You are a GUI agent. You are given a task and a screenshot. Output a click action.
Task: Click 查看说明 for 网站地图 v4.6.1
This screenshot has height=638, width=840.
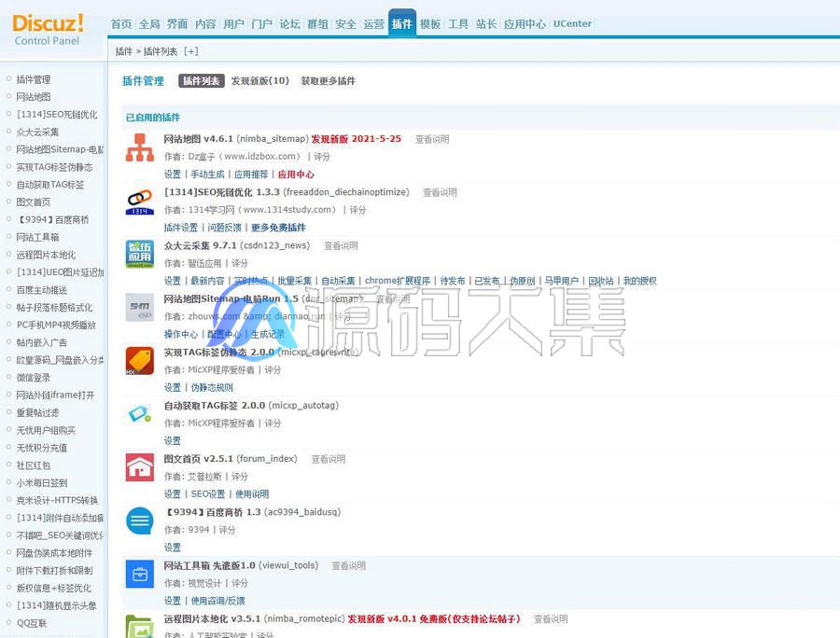pyautogui.click(x=432, y=139)
